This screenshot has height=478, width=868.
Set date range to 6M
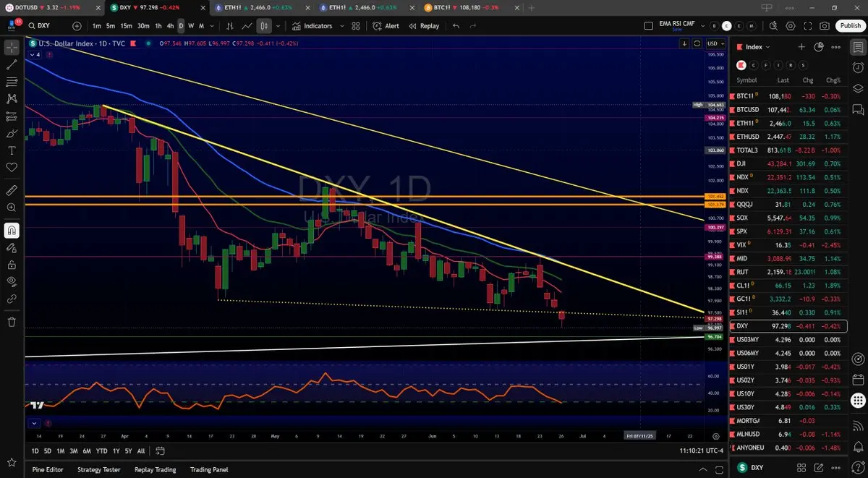tap(86, 451)
